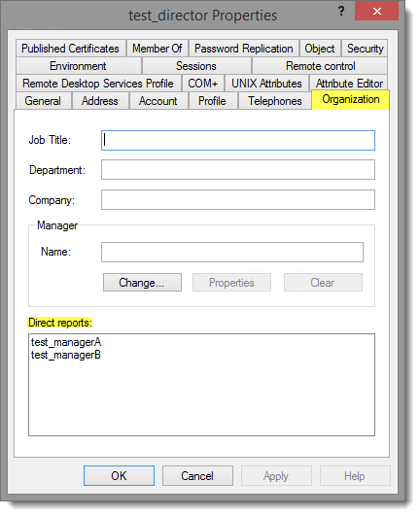Select the Profile tab
420x516 pixels.
coord(213,101)
